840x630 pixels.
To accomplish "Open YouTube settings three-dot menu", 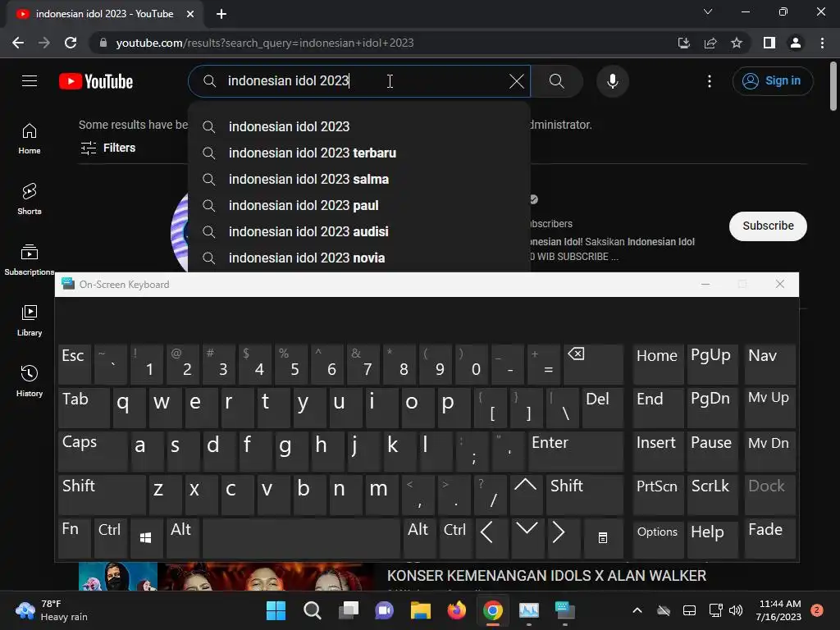I will (x=710, y=81).
